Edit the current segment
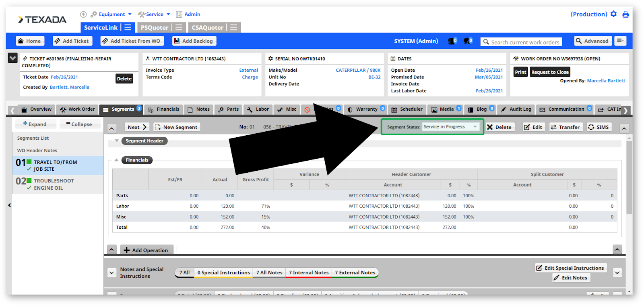The height and width of the screenshot is (306, 644). tap(533, 127)
